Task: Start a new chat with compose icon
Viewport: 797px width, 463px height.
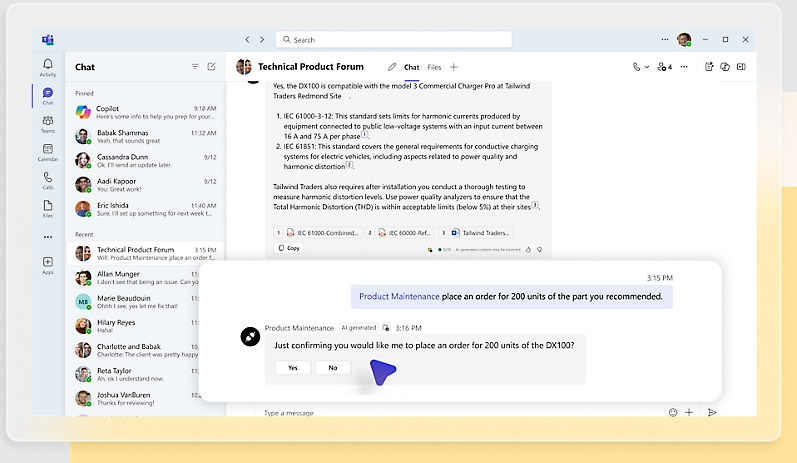Action: (x=211, y=67)
